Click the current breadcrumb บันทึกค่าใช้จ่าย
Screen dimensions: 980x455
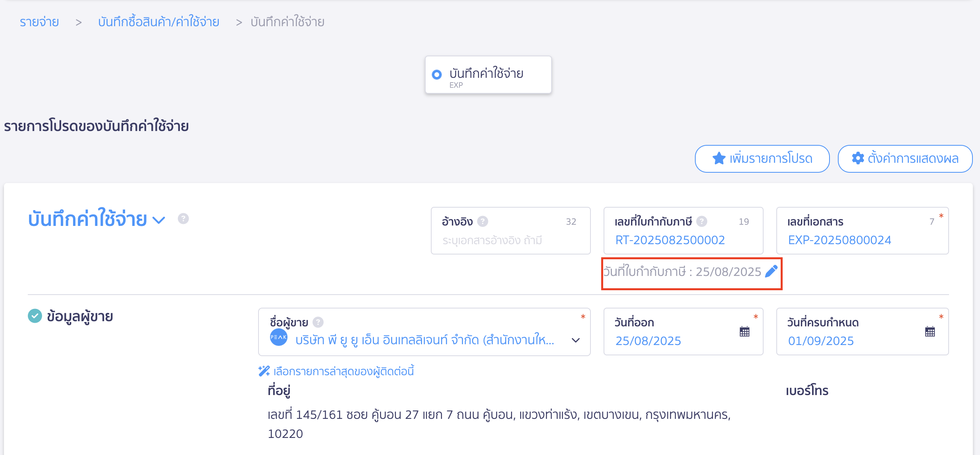287,22
